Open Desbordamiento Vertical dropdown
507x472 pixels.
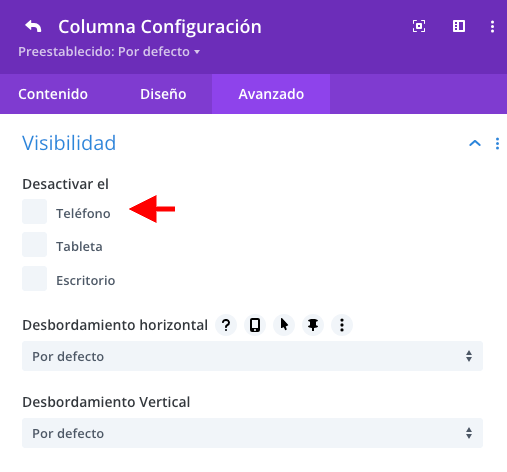coord(252,433)
